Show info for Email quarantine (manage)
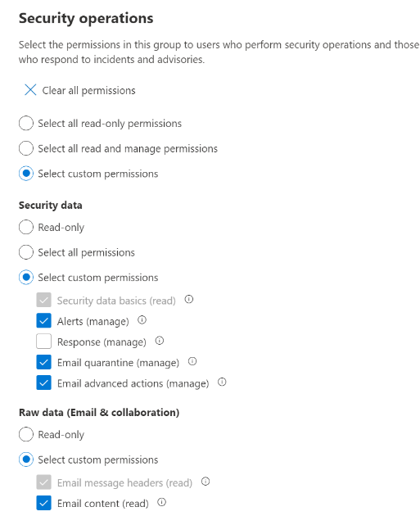420x516 pixels. click(192, 361)
